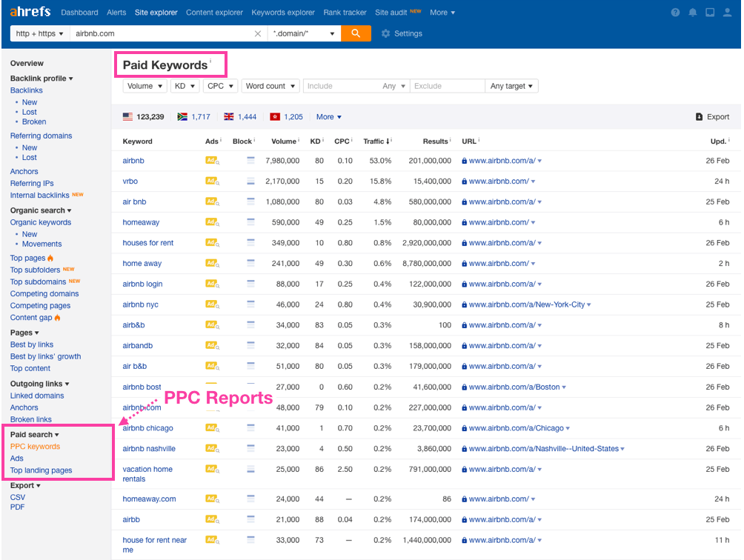The width and height of the screenshot is (744, 560).
Task: Click the monitor icon in header
Action: pyautogui.click(x=710, y=13)
